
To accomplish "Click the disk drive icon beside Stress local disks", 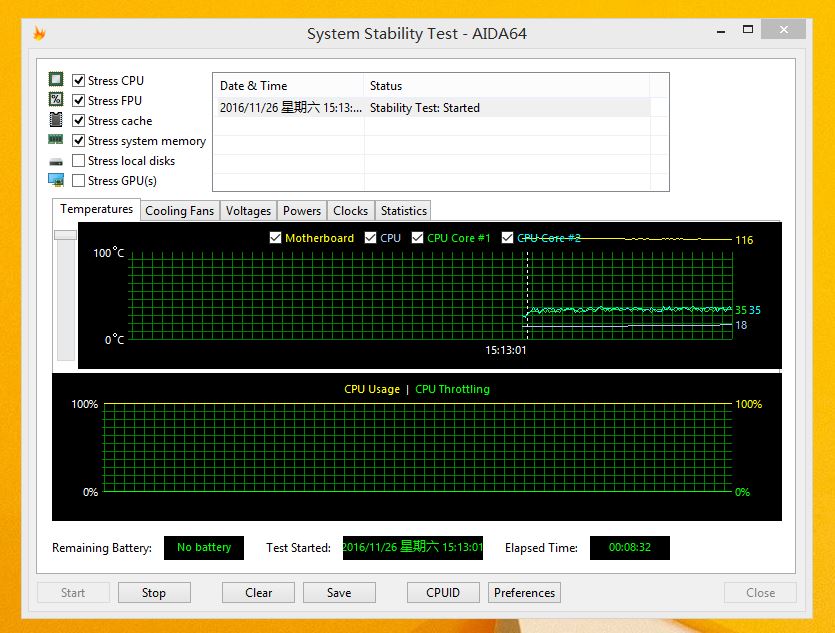I will click(x=56, y=161).
